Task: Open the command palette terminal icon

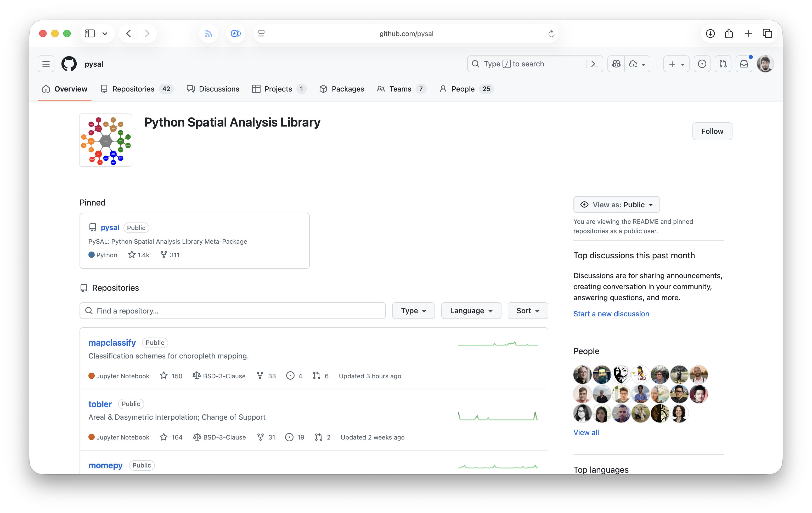Action: (595, 64)
